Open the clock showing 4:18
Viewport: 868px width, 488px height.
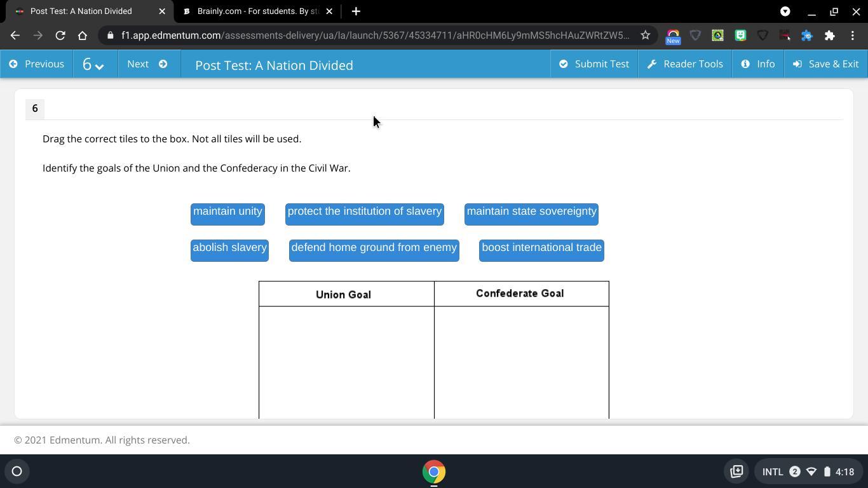(x=845, y=471)
